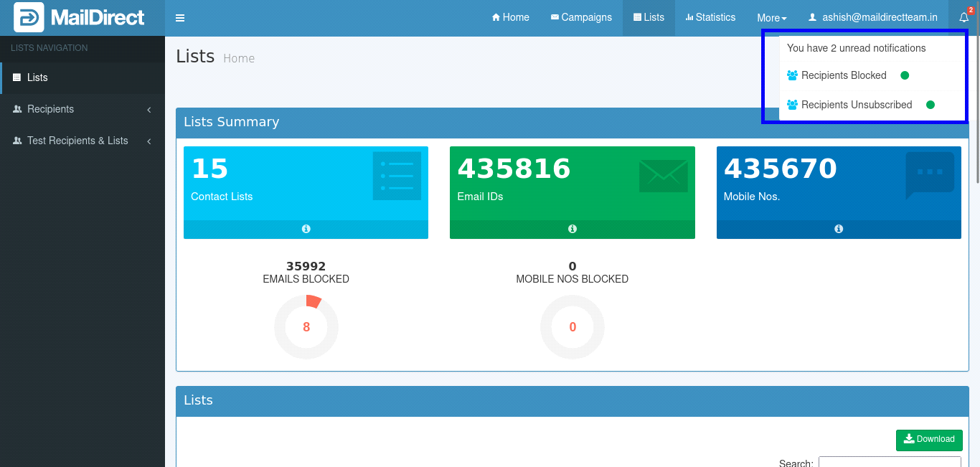The image size is (980, 467).
Task: Click the hamburger sidebar toggle icon
Action: pos(180,18)
